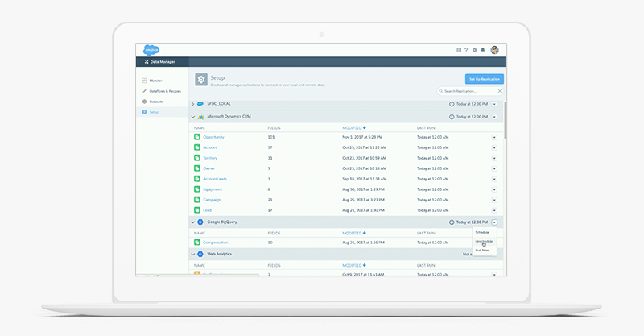Focus the Search Replication field
The image size is (644, 336).
[x=470, y=91]
